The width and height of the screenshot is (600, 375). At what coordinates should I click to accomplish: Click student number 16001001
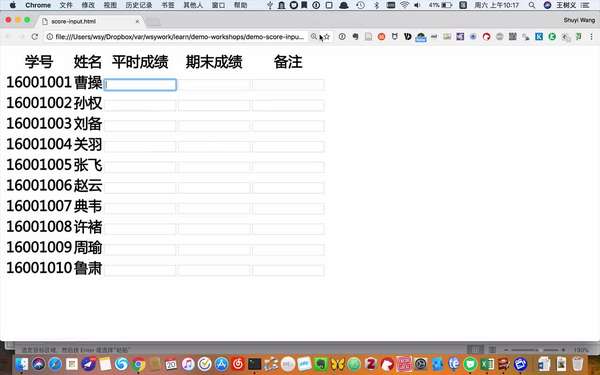(39, 82)
